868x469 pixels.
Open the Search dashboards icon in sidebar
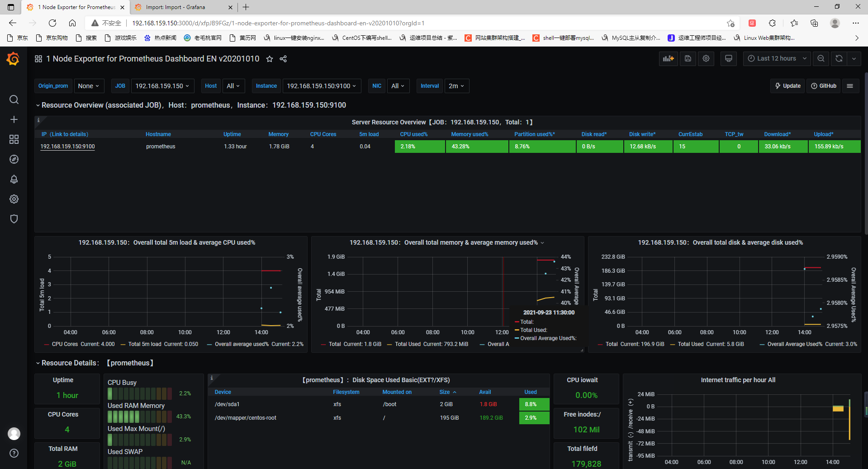(14, 99)
